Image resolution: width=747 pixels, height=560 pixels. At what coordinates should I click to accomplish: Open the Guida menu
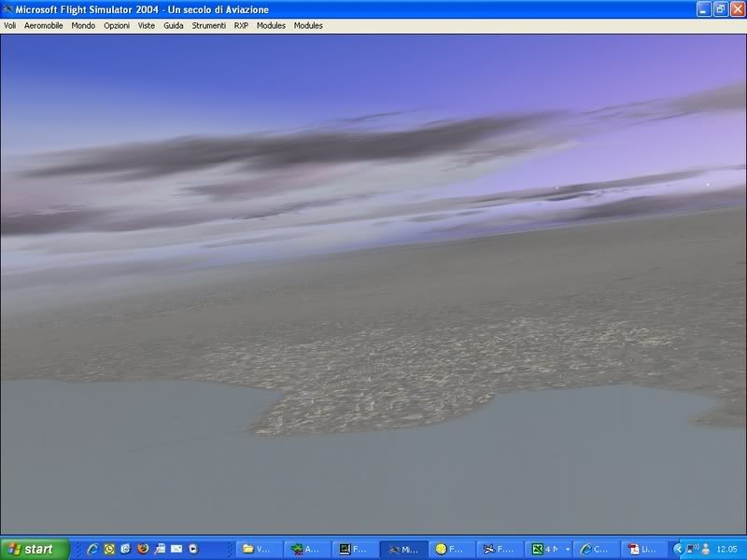coord(174,26)
